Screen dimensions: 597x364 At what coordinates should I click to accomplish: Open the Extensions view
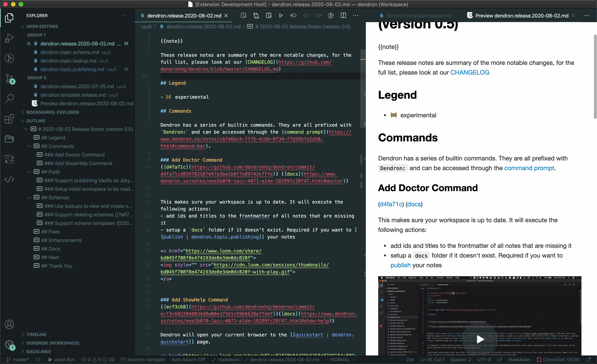9,119
